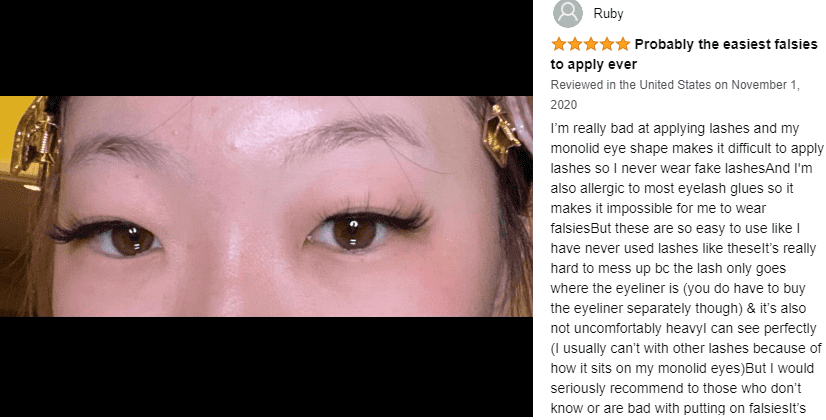This screenshot has height=420, width=826.
Task: Click the black bar above the photo
Action: (x=266, y=48)
